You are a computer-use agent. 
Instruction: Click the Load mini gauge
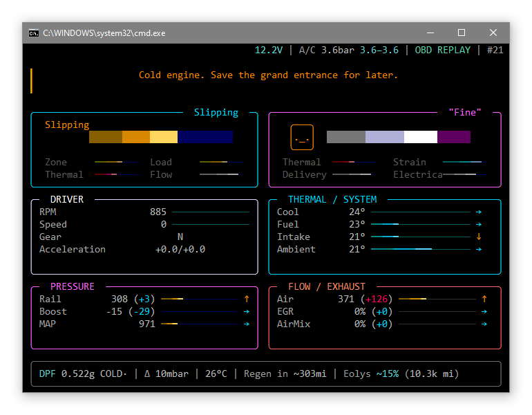(x=222, y=162)
